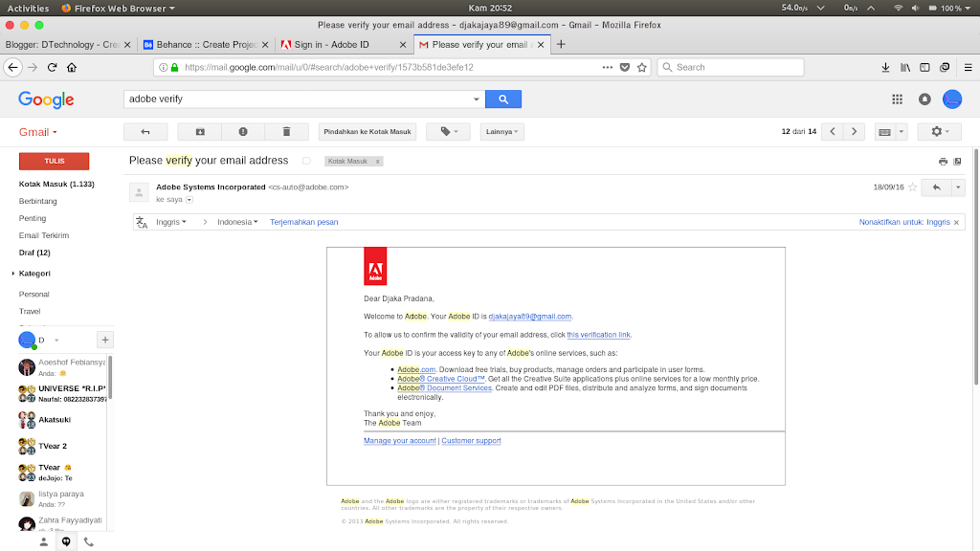Bookmark this page with the star

642,67
